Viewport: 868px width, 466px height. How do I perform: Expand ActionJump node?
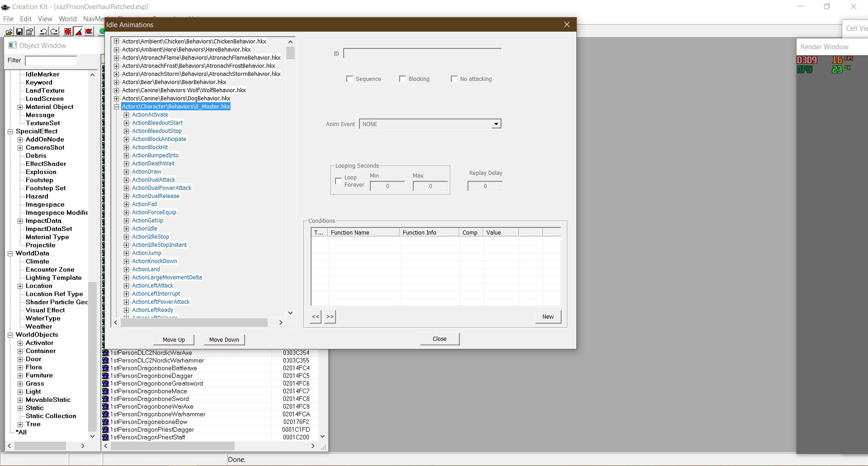126,253
